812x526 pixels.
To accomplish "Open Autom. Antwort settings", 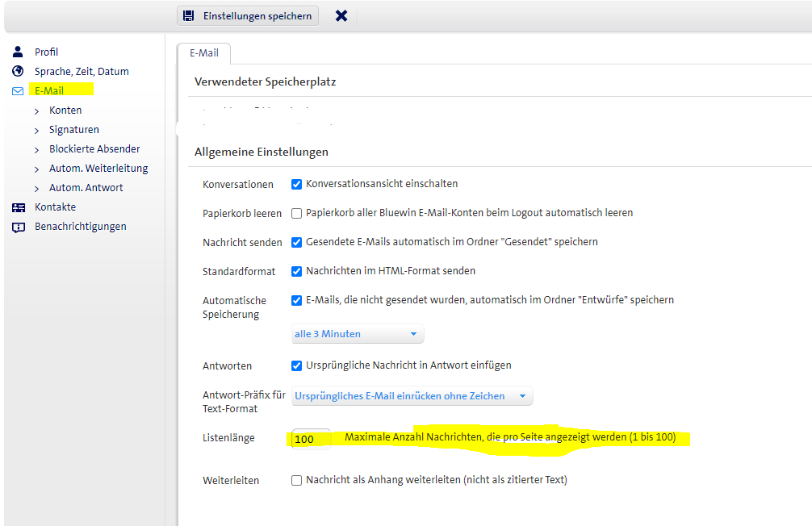I will pos(86,188).
